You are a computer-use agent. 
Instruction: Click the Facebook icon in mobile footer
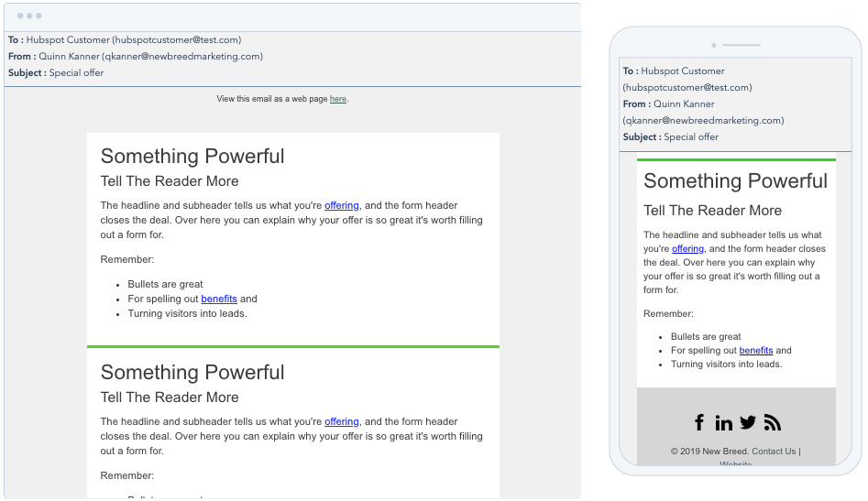[x=699, y=422]
